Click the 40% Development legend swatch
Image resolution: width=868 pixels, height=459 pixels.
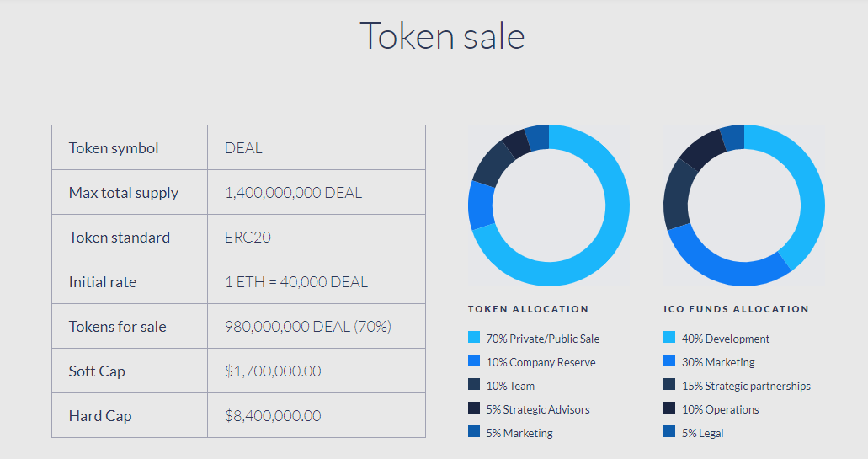coord(669,337)
